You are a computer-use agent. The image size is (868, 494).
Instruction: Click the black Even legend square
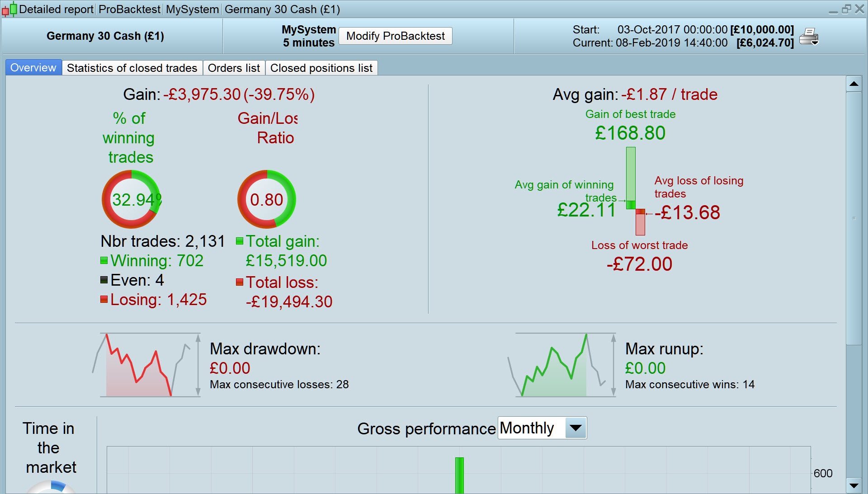pyautogui.click(x=104, y=280)
